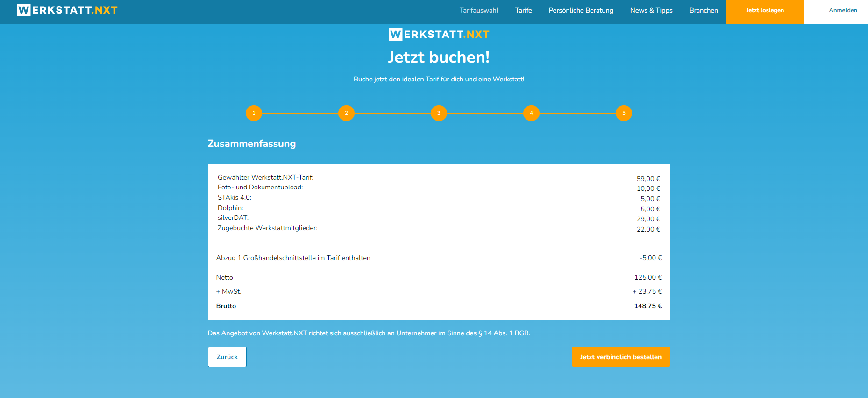Click the Zurück button
Screen dimensions: 868x398
(x=227, y=357)
